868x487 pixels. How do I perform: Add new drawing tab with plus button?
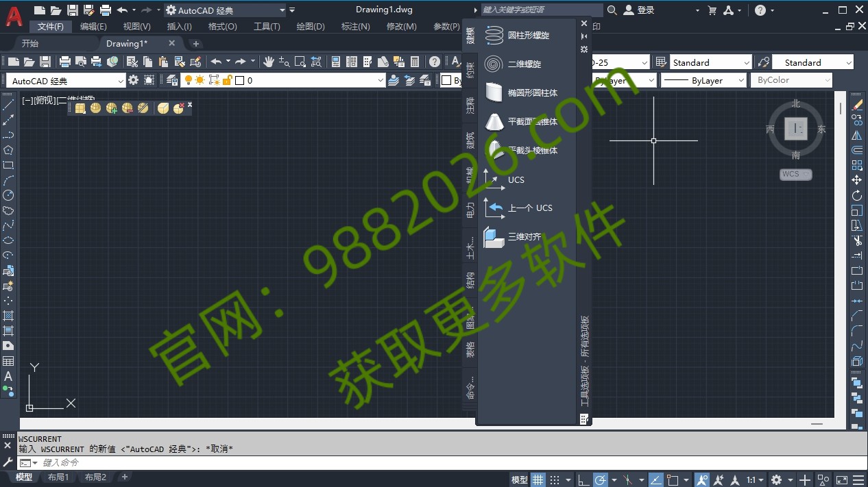(195, 43)
